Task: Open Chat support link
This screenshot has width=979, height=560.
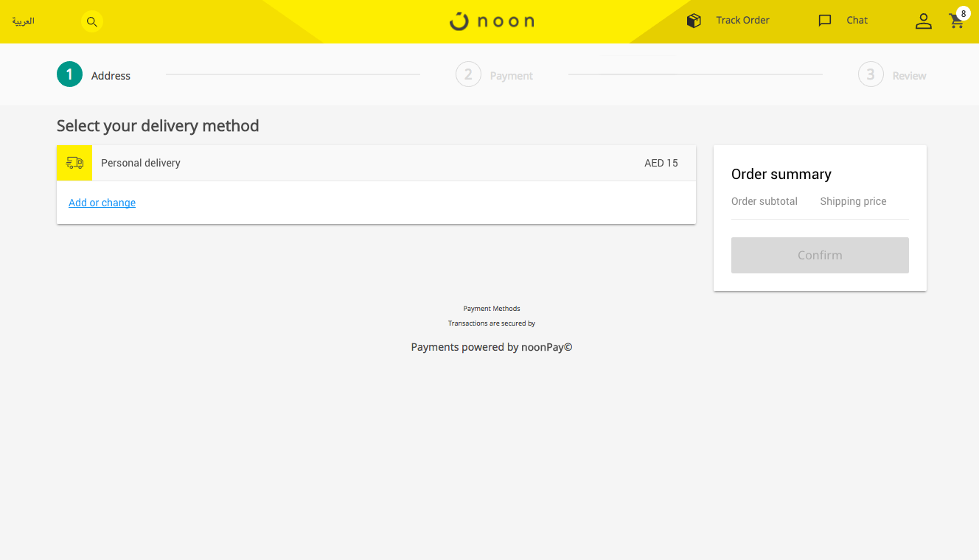Action: [x=857, y=21]
